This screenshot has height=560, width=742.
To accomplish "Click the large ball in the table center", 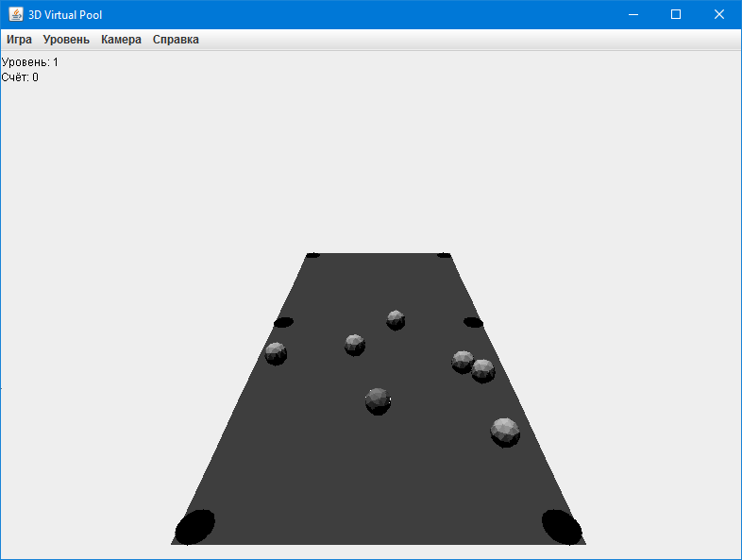I will 379,401.
